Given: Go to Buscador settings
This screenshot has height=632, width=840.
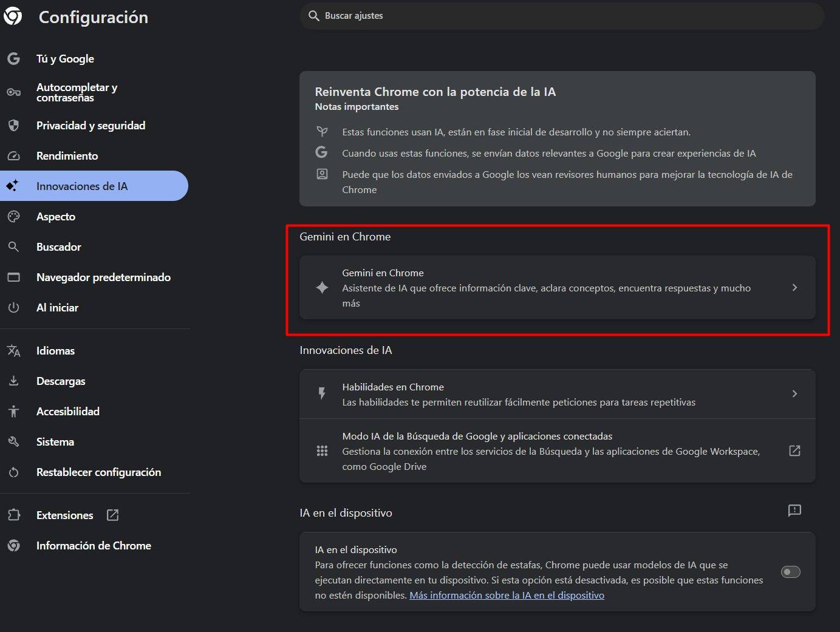Looking at the screenshot, I should 94,247.
